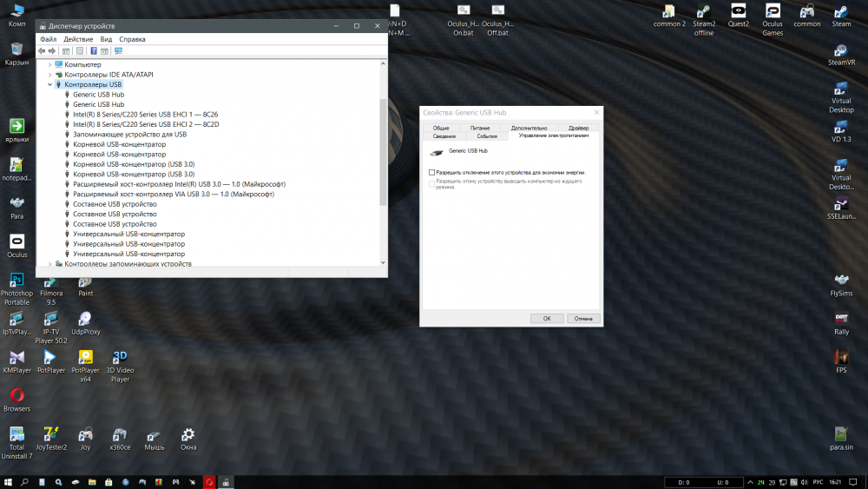Switch to the Общие properties tab

pyautogui.click(x=441, y=128)
